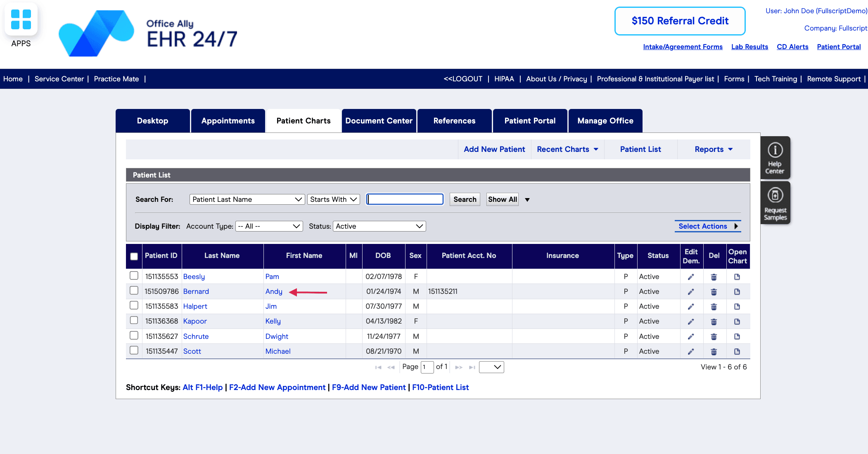Click in the patient search text field
The image size is (868, 454).
point(405,199)
